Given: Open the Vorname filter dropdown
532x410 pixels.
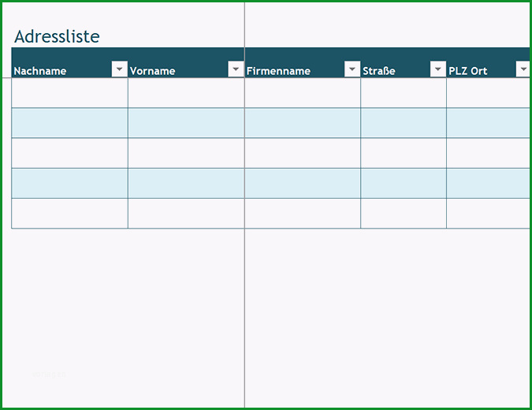Looking at the screenshot, I should point(236,69).
